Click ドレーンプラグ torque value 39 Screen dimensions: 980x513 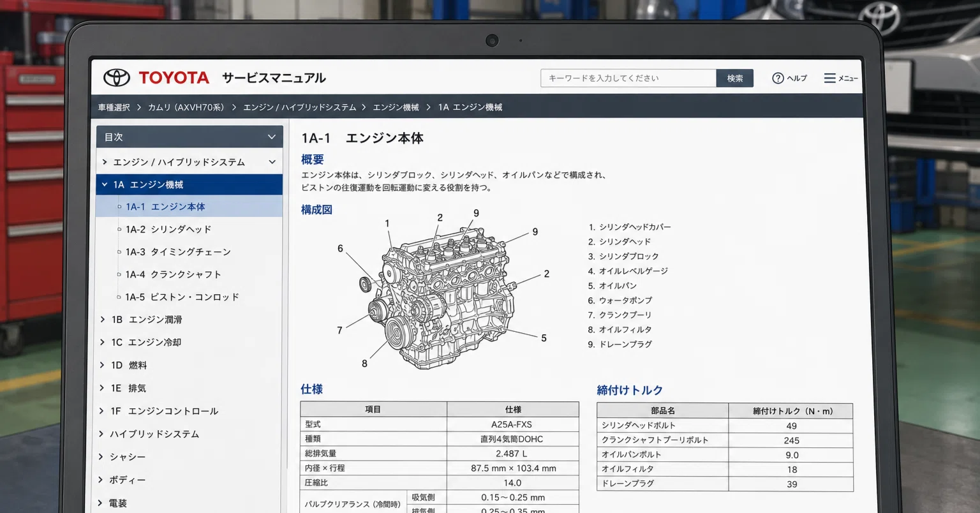[x=792, y=484]
